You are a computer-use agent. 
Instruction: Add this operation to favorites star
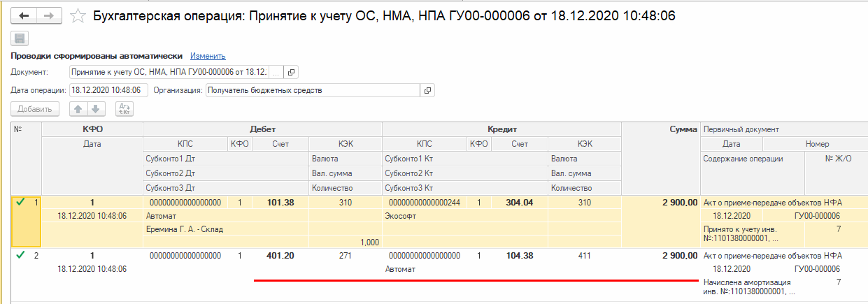(78, 15)
